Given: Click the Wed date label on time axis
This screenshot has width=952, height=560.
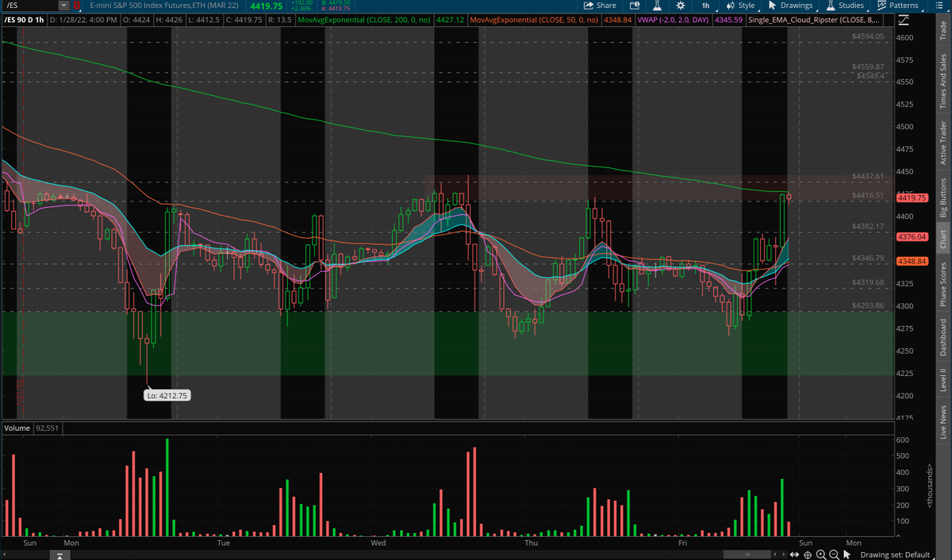Looking at the screenshot, I should pyautogui.click(x=378, y=543).
